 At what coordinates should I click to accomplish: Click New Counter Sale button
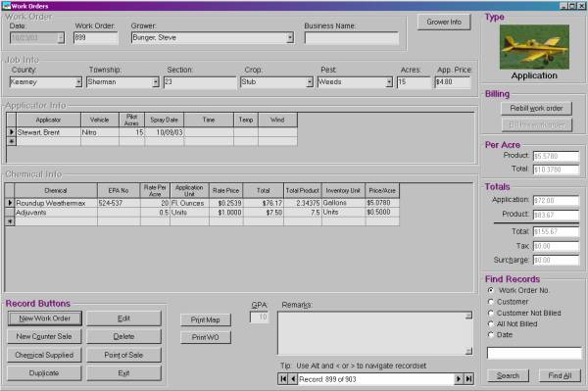[x=44, y=336]
